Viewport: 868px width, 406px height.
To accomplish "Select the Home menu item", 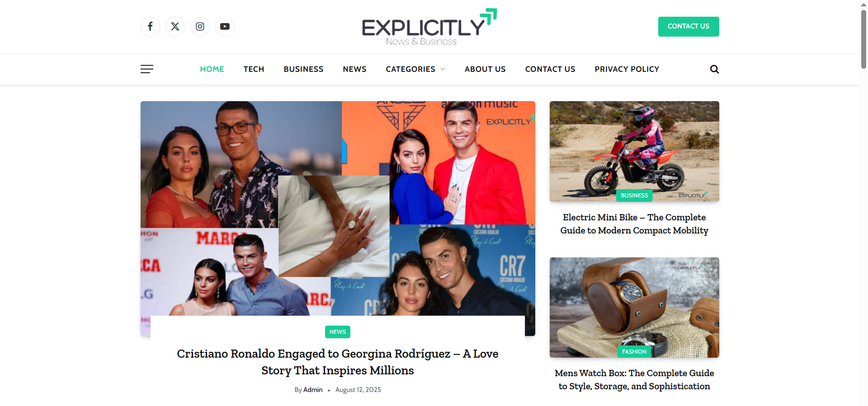I will (x=212, y=69).
